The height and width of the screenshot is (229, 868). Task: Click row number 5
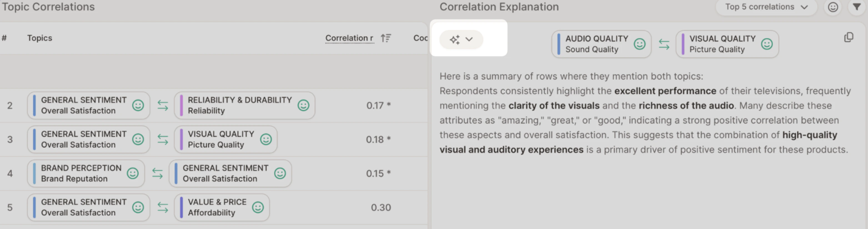(x=10, y=207)
